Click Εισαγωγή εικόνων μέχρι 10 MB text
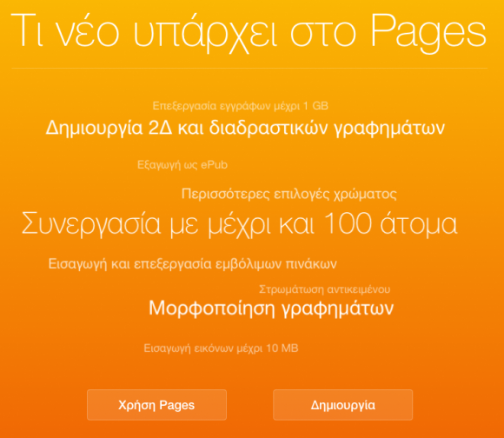The height and width of the screenshot is (438, 504). click(x=221, y=348)
